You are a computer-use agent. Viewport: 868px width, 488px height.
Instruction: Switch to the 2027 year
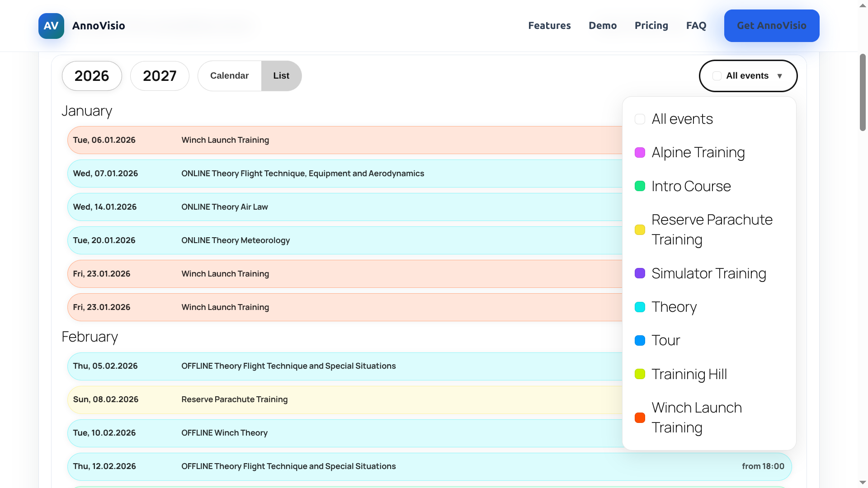160,76
